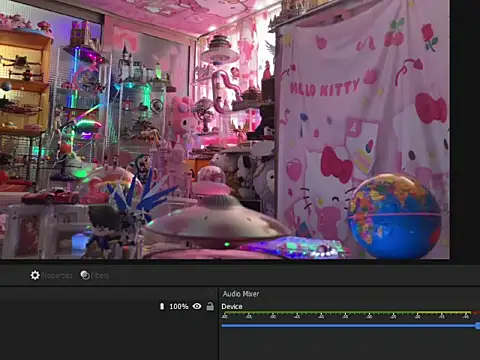This screenshot has height=360, width=480.
Task: Click the empty toolbar space right of Filters
Action: 293,275
